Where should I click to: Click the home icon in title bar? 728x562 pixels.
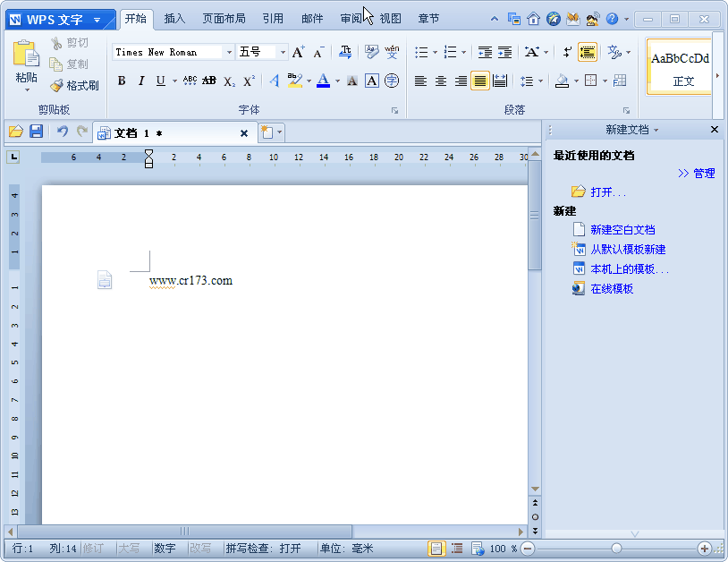click(533, 19)
